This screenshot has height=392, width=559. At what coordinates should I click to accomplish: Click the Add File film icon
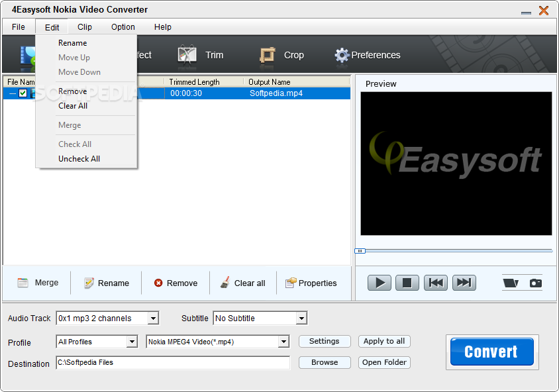[28, 57]
